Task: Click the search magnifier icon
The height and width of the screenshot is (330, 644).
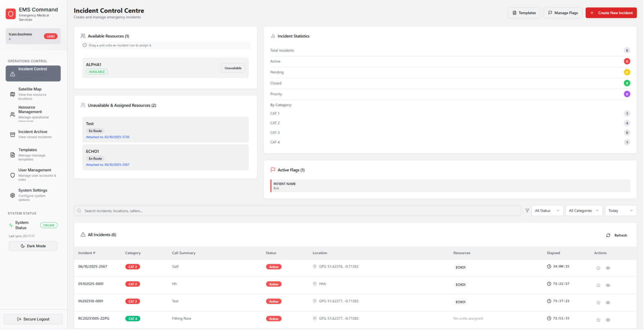Action: coord(79,211)
